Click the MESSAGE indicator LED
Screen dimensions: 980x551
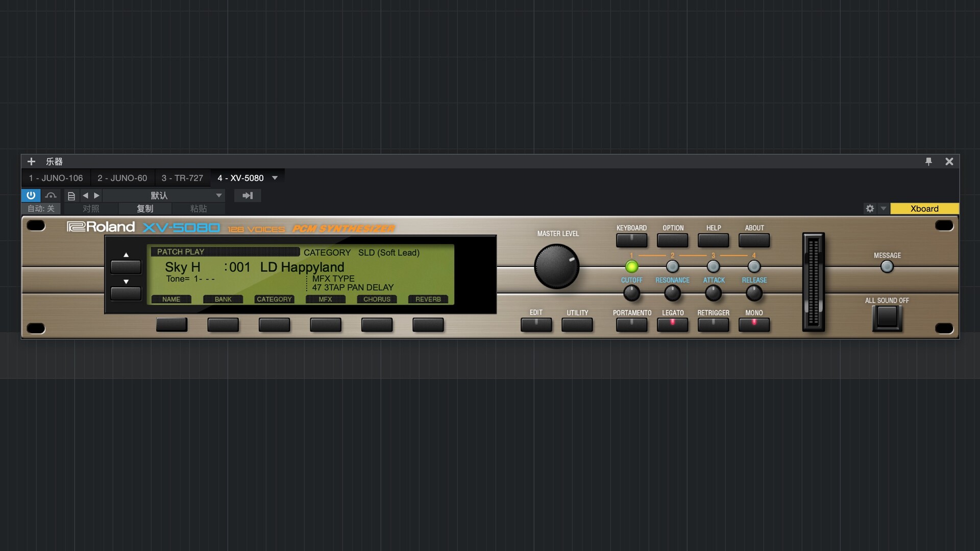point(887,266)
